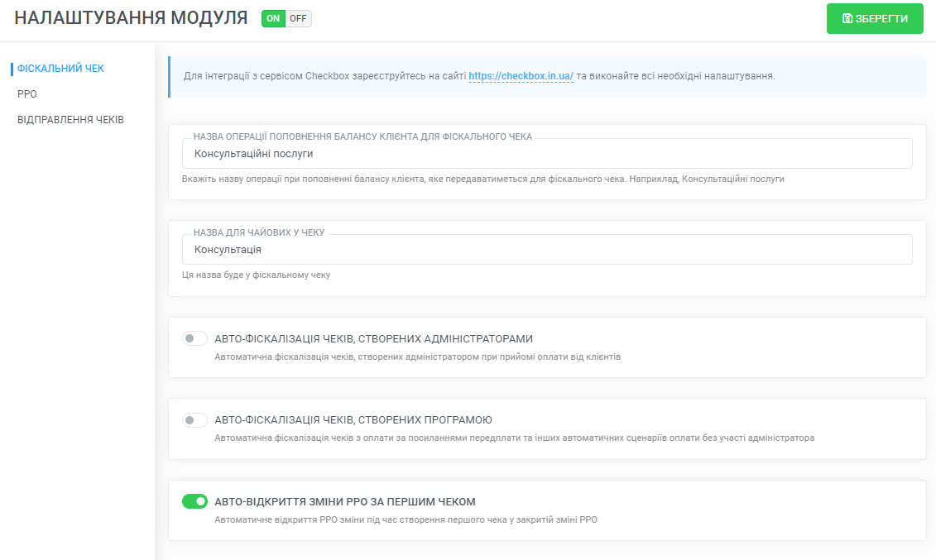The image size is (936, 560).
Task: Disable auto-opening РРО shift by first receipt
Action: coord(194,501)
